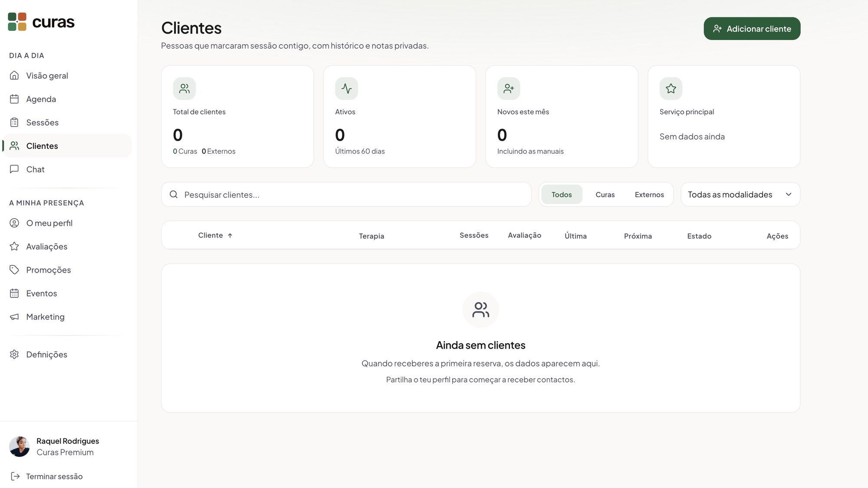
Task: Click the Chat speech bubble icon
Action: (14, 169)
